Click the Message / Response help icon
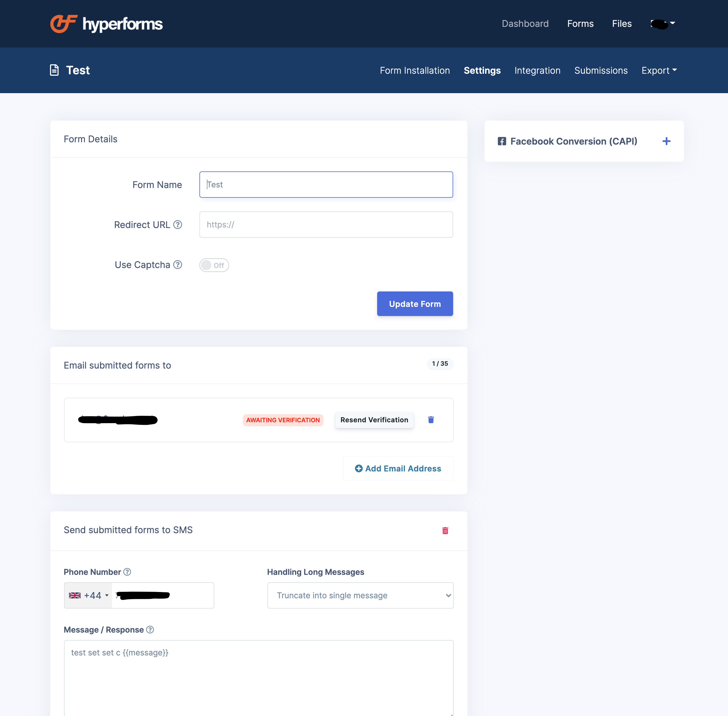 (150, 629)
